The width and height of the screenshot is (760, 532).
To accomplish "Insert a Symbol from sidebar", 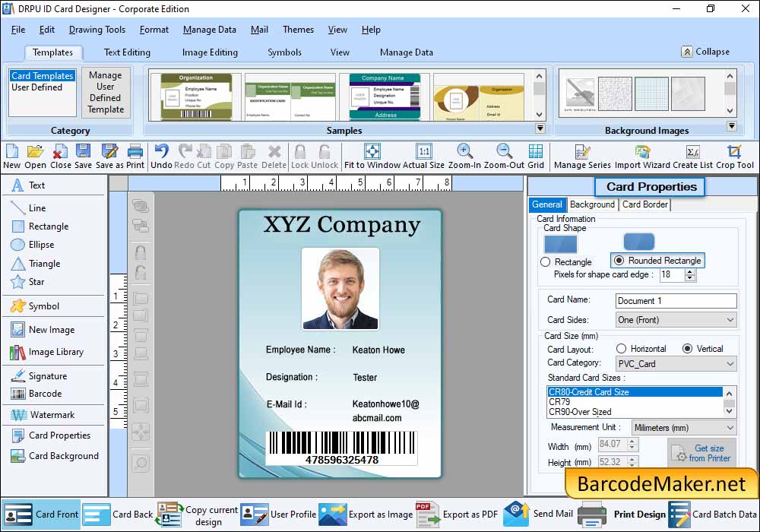I will pos(35,306).
